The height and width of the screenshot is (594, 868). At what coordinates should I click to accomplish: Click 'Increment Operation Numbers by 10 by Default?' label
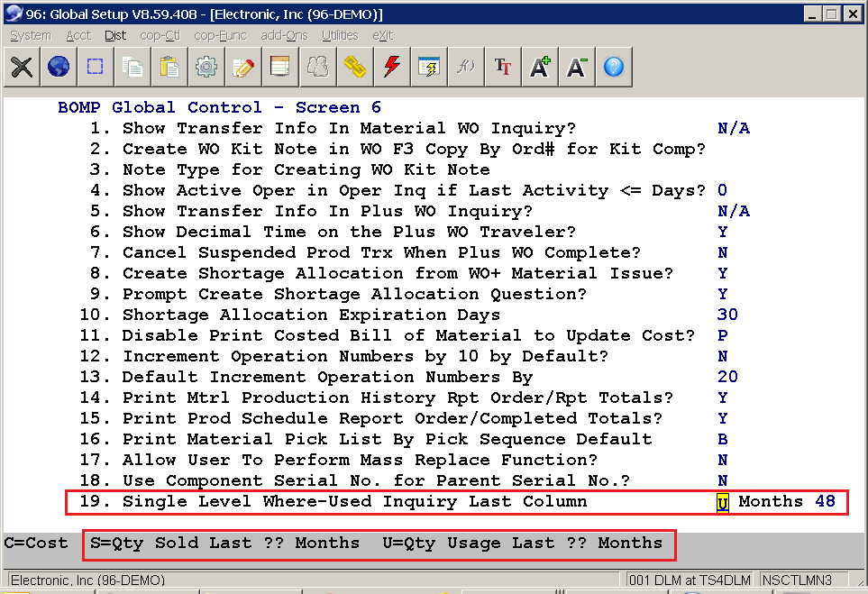point(365,357)
